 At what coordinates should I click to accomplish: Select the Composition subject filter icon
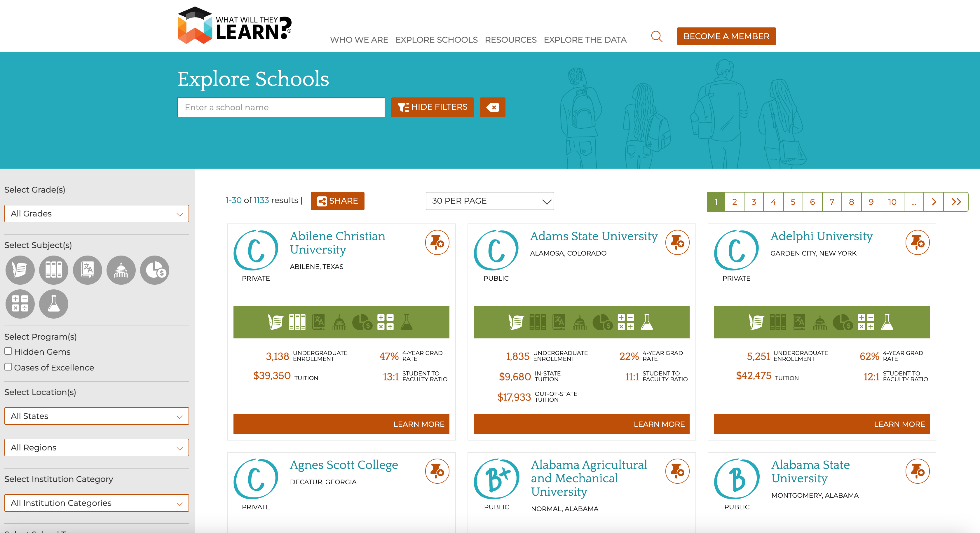pos(20,270)
